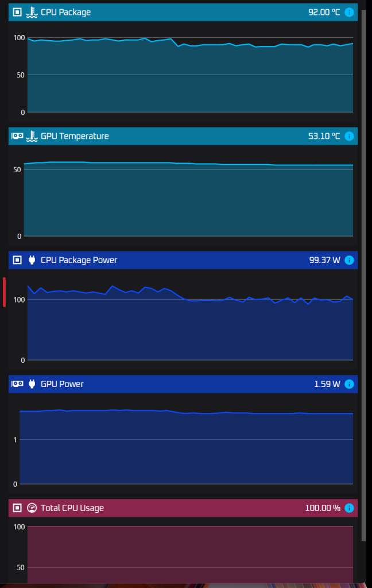
Task: Click the plug icon beside GPU Power
Action: click(32, 384)
